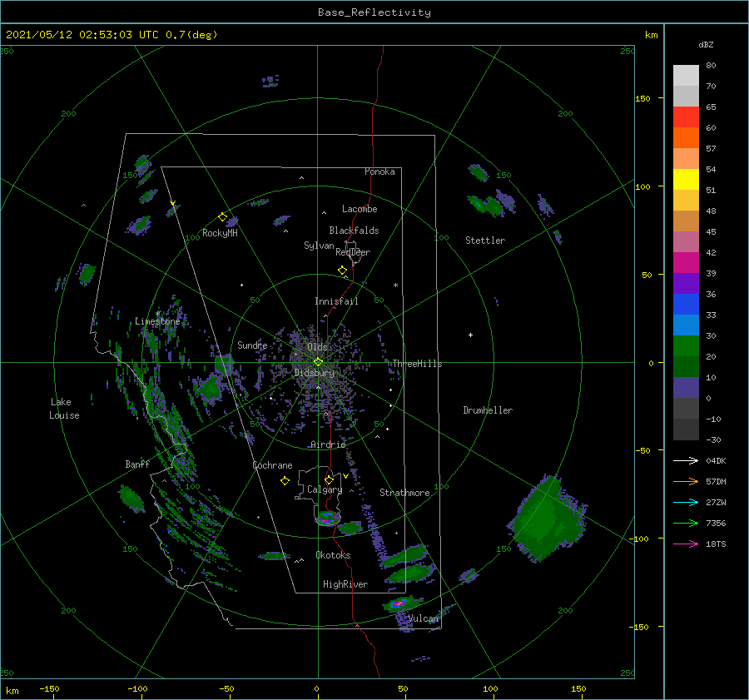Pick the 30 dBZ green swatch
Screen dimensions: 749x700
point(686,346)
